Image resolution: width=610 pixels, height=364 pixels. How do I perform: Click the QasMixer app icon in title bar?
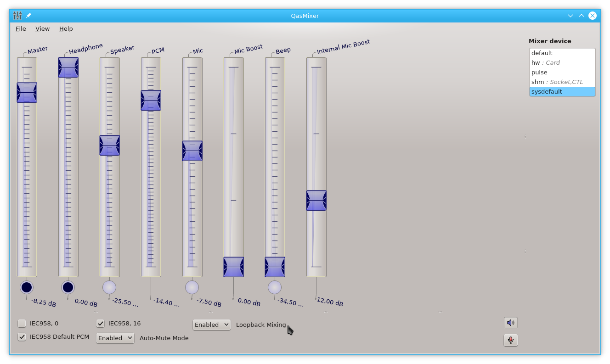point(17,16)
